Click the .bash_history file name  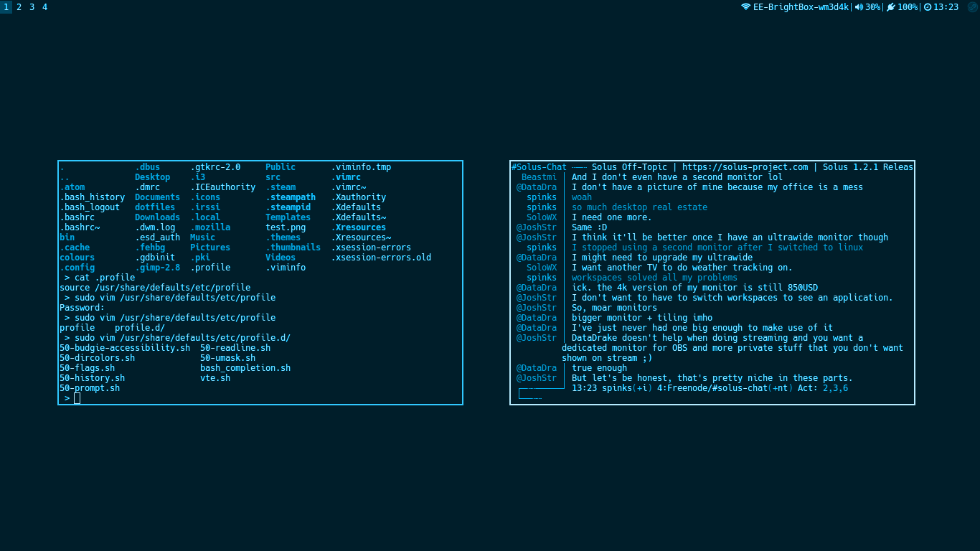coord(92,197)
